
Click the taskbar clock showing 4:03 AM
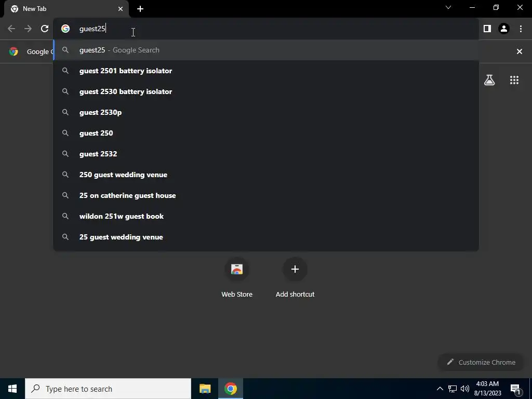point(487,389)
